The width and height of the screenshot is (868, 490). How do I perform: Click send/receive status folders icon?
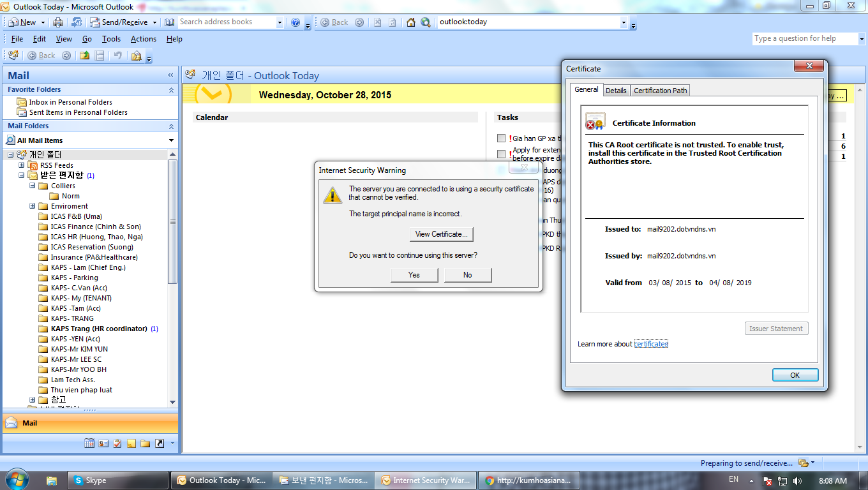point(804,463)
